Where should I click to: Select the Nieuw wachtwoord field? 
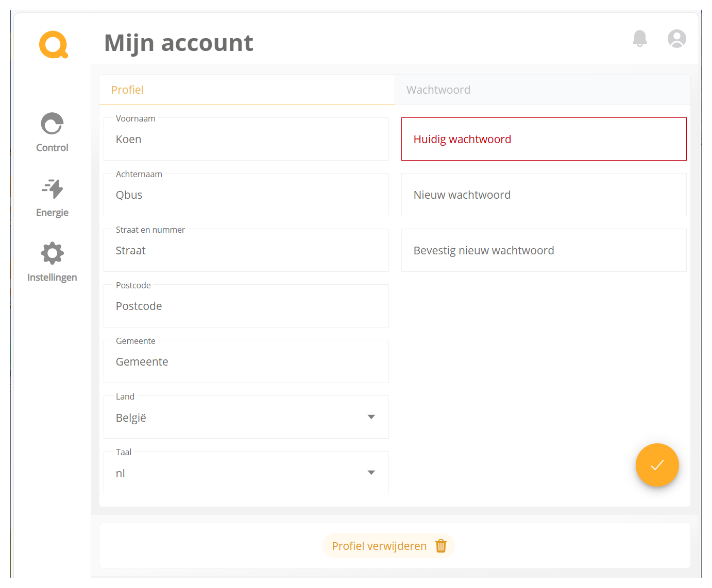(x=544, y=195)
